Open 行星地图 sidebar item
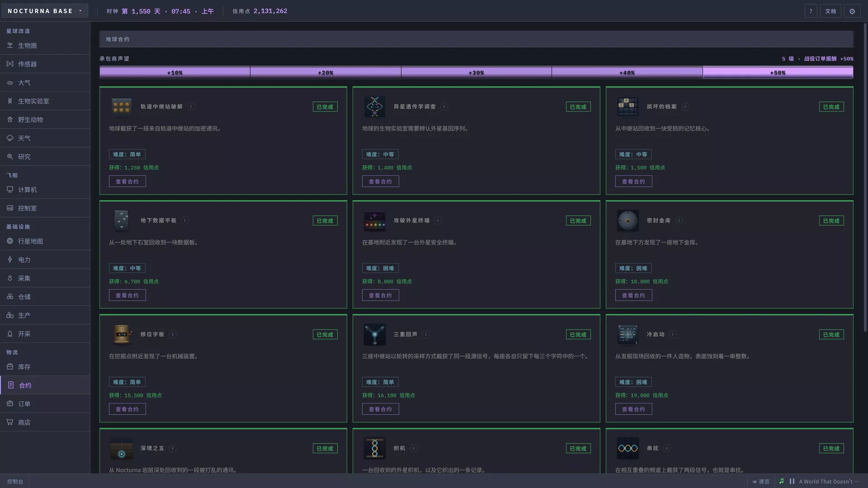The image size is (868, 488). [45, 241]
